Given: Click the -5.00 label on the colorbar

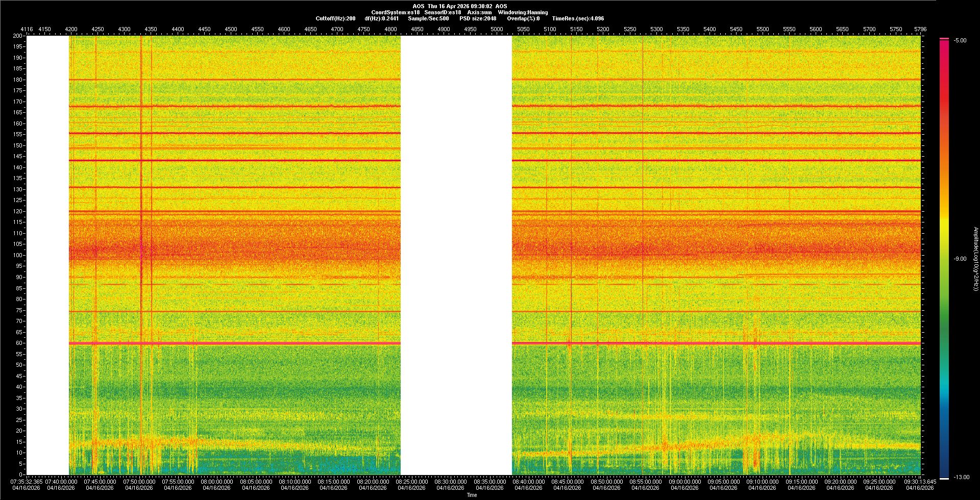Looking at the screenshot, I should [x=960, y=41].
